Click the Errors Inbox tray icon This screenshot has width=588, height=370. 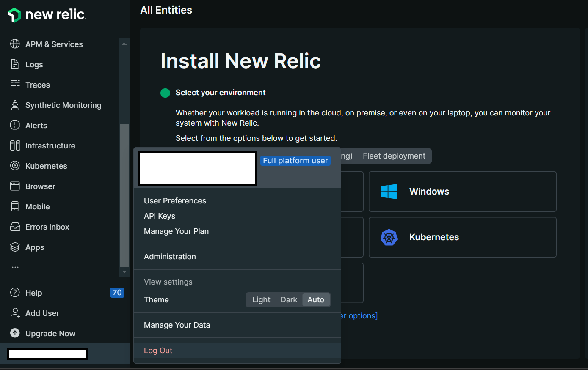point(15,227)
